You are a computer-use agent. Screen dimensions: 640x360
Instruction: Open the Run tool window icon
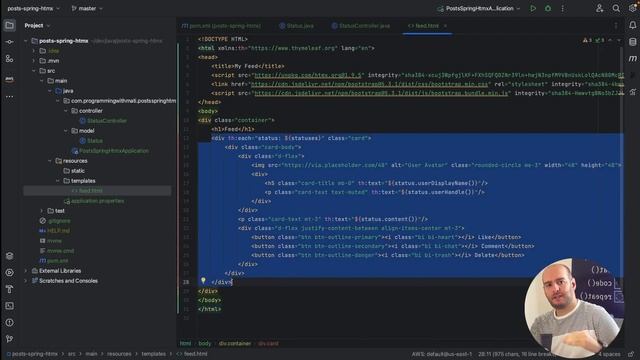click(9, 273)
